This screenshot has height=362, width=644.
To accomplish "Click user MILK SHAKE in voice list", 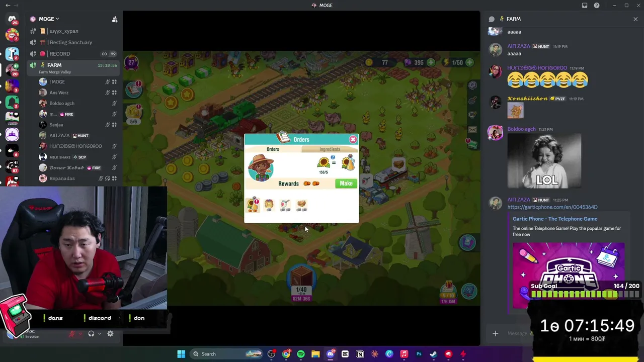I will (x=60, y=157).
